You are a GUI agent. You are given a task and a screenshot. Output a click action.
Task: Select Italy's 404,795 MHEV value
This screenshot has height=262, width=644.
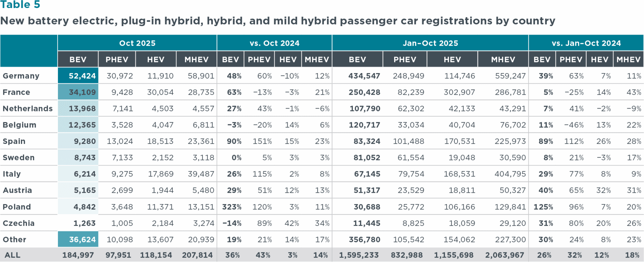[x=510, y=174]
